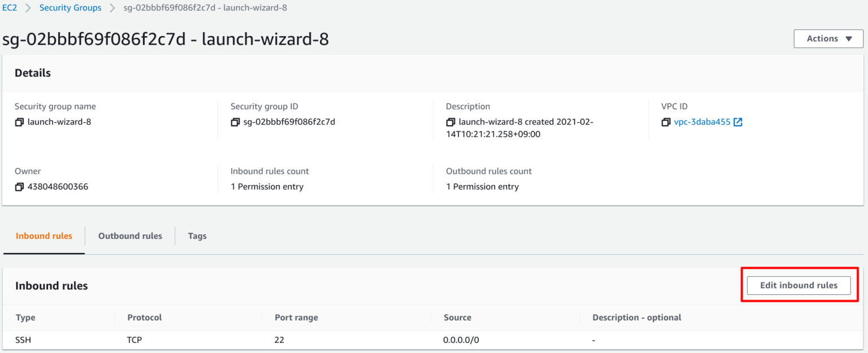Screen dimensions: 868x353
Task: Go to EC2 via the breadcrumb
Action: click(x=10, y=7)
